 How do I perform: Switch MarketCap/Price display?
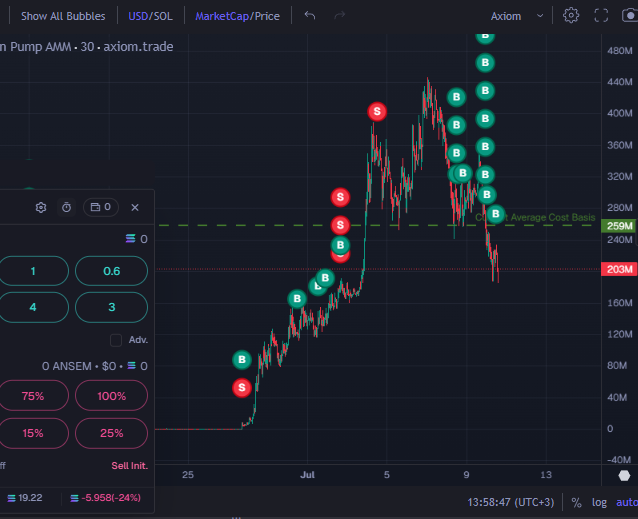(x=238, y=16)
